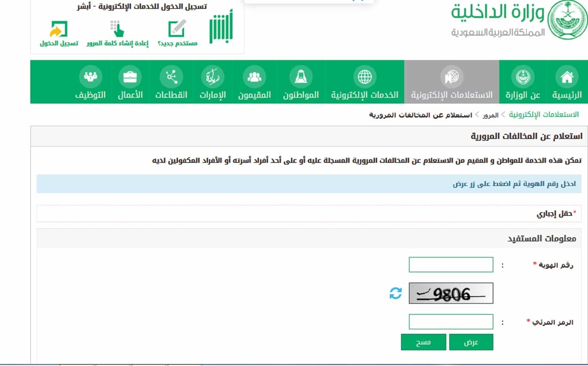Click the عرض (View) button
588x366 pixels.
coord(471,342)
